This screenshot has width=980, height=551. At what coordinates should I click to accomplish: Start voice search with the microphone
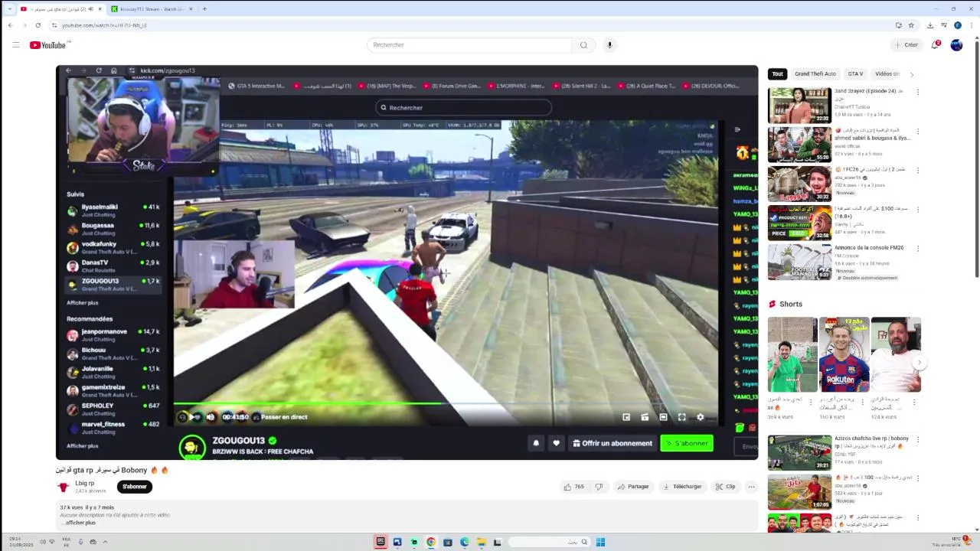coord(609,45)
